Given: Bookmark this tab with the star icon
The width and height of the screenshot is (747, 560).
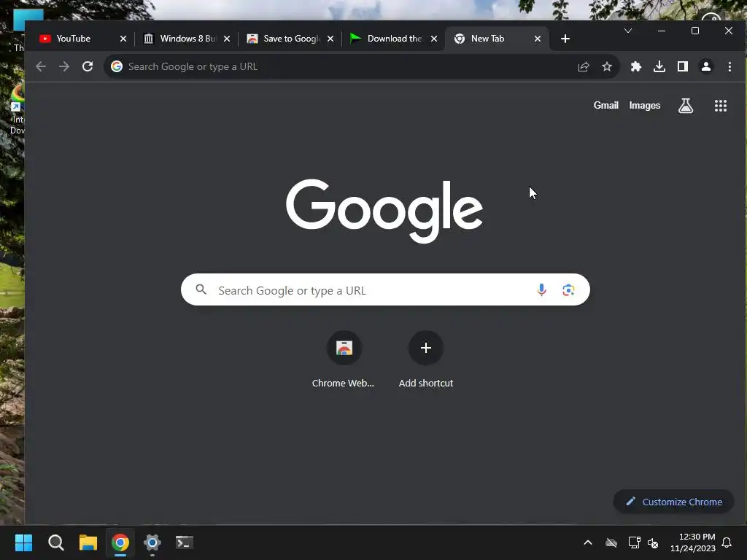Looking at the screenshot, I should [x=606, y=66].
